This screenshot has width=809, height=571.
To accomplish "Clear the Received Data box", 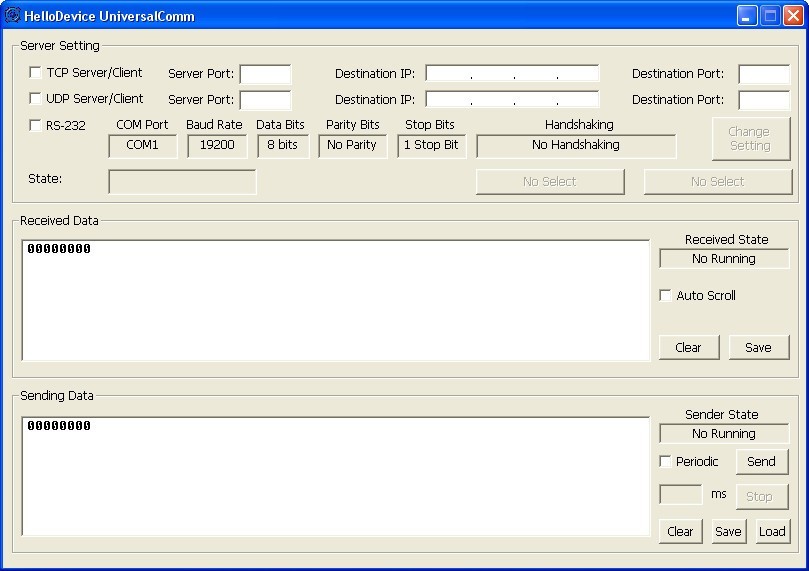I will [x=689, y=347].
